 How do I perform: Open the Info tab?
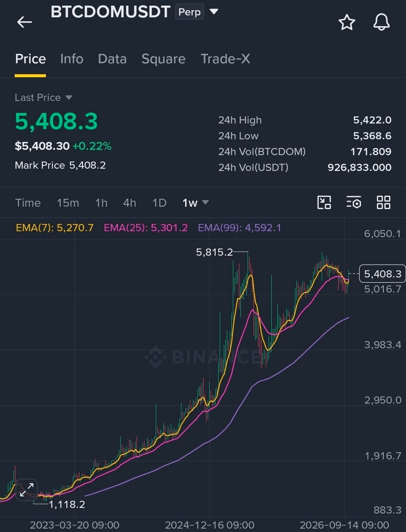coord(72,59)
